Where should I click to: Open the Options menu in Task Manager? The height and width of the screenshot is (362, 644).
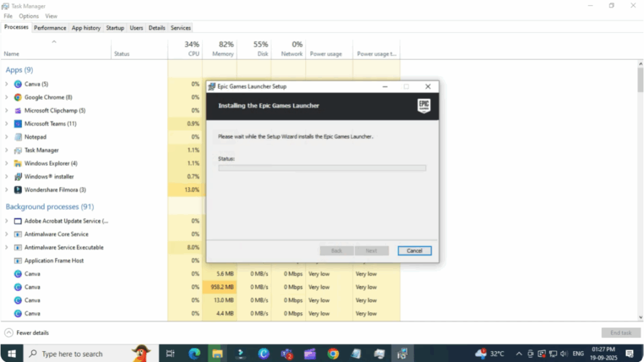pyautogui.click(x=28, y=16)
